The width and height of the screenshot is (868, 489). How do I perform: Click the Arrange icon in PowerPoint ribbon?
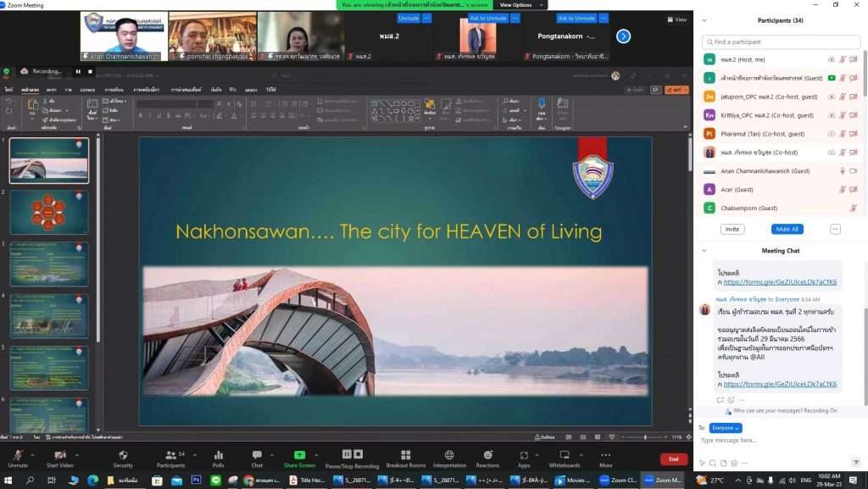(430, 104)
